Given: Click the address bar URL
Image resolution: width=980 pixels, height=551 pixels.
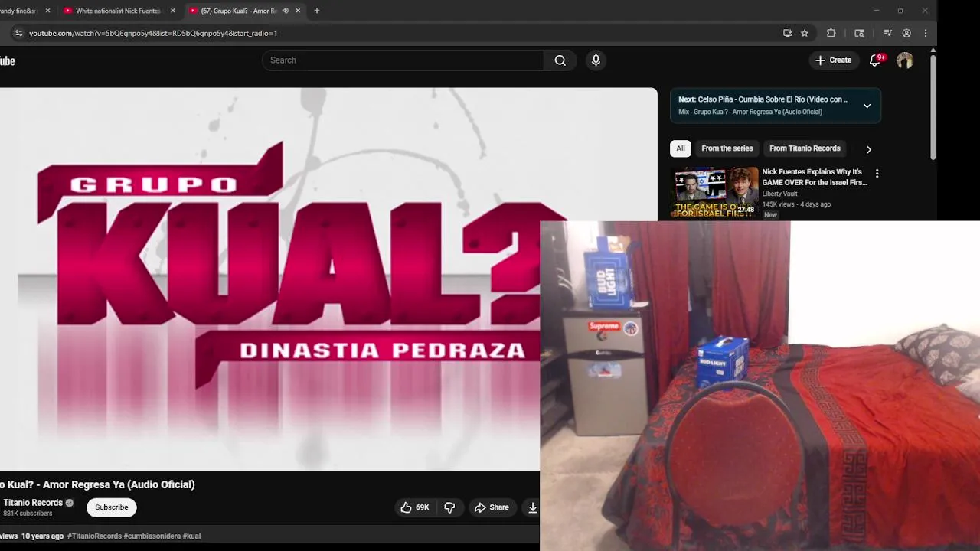Looking at the screenshot, I should click(x=153, y=33).
